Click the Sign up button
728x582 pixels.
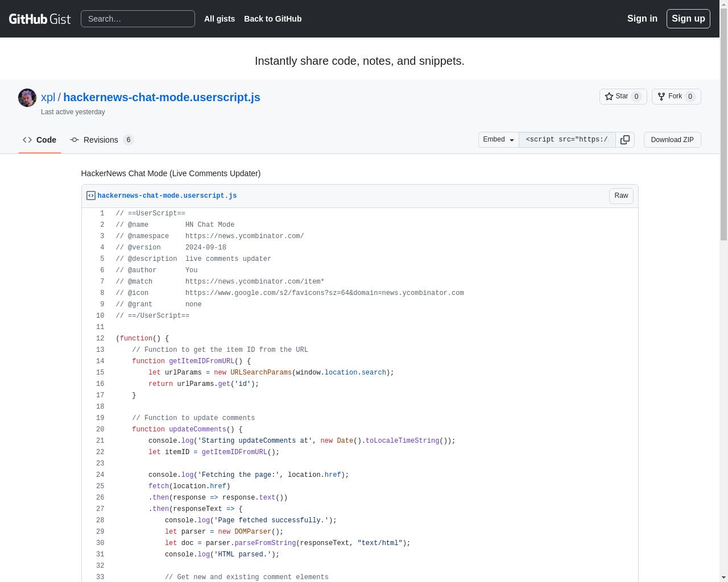tap(688, 19)
